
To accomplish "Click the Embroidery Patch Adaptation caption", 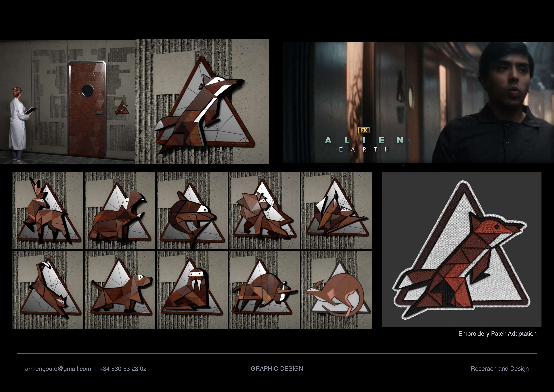I will click(x=497, y=334).
